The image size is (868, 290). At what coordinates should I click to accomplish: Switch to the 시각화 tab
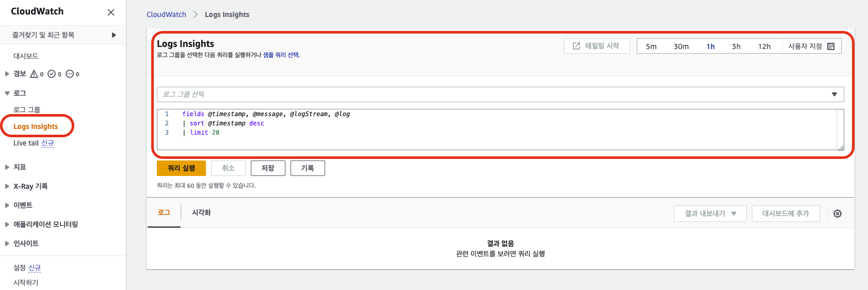tap(201, 213)
